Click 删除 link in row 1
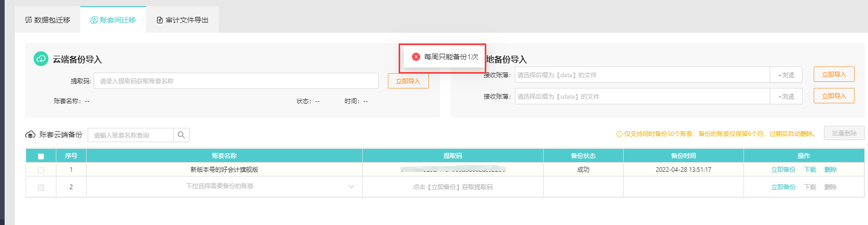Screen dimensions: 868x225 tap(830, 170)
